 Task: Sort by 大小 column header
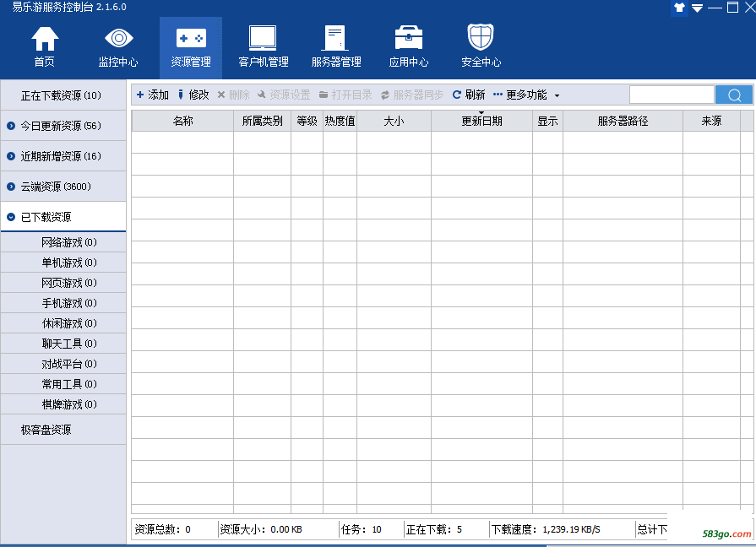coord(394,121)
